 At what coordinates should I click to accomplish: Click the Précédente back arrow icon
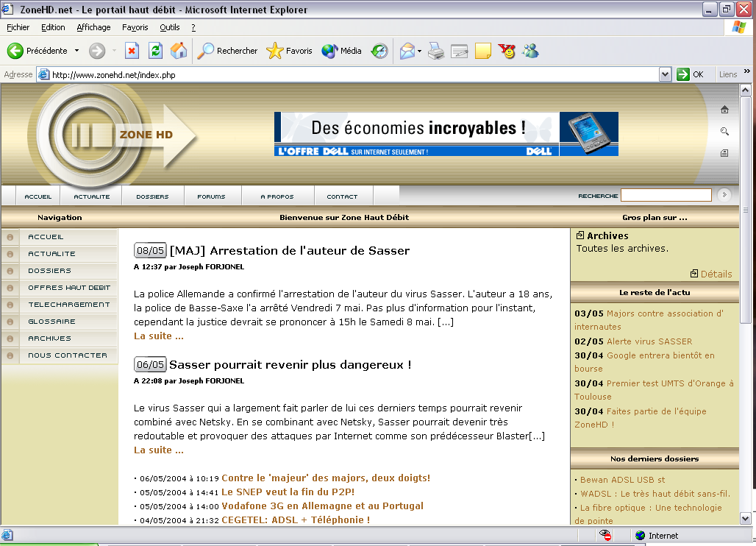tap(15, 51)
